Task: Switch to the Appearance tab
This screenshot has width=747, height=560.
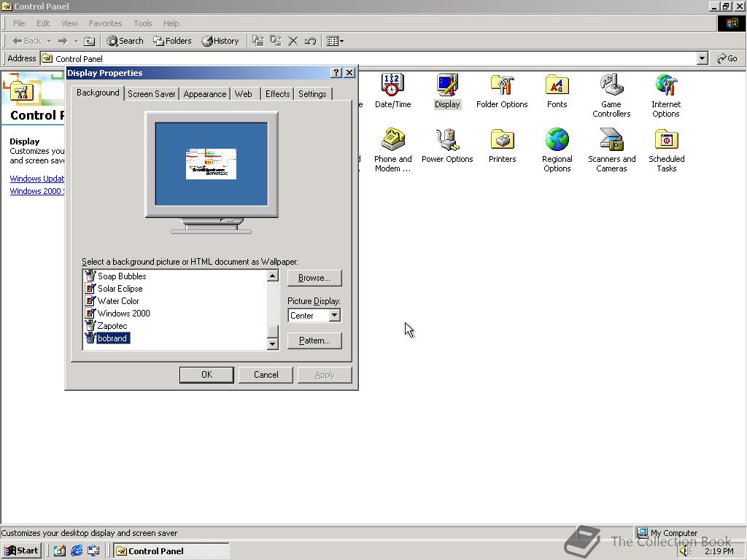Action: pos(205,94)
